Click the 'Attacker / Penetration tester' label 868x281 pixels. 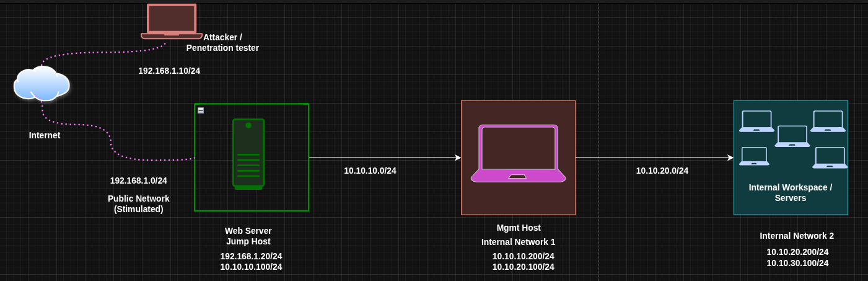pos(222,42)
